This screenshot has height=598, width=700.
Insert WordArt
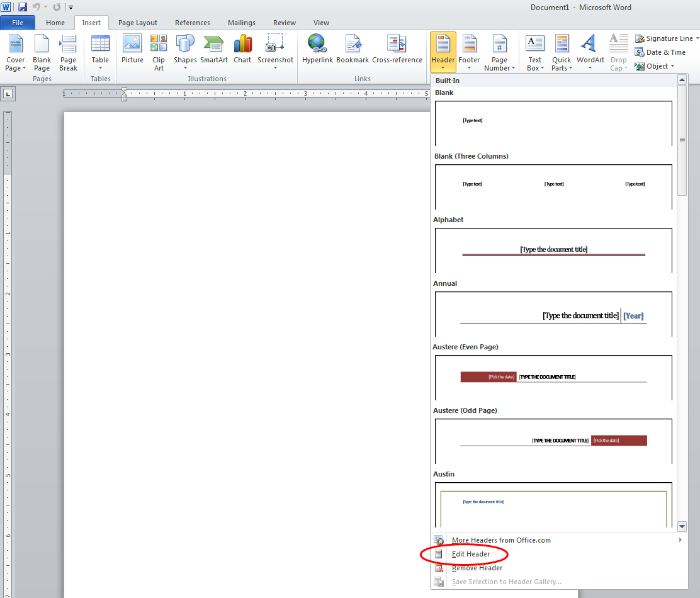click(x=589, y=50)
